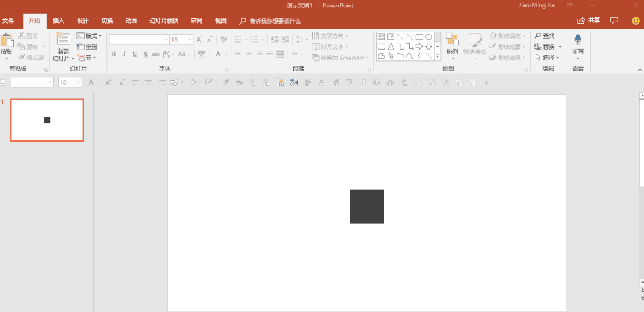Select the oval shape in shapes gallery
This screenshot has height=312, width=644.
(x=428, y=37)
